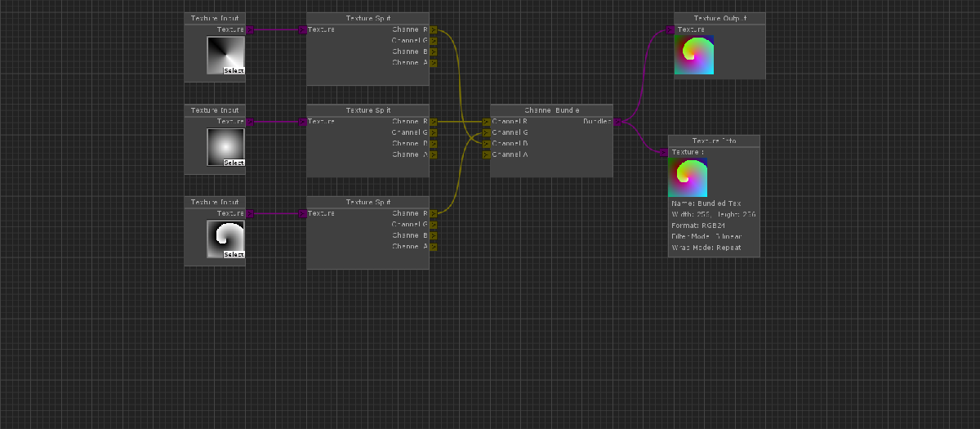Image resolution: width=980 pixels, height=429 pixels.
Task: Select the bottom Texture Split node title
Action: [x=368, y=202]
